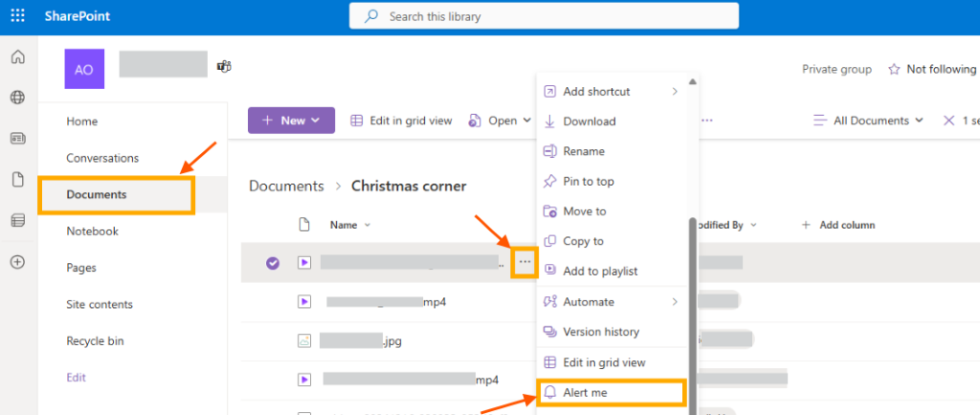Screen dimensions: 980x415
Task: Click the Add column header button
Action: coord(838,225)
